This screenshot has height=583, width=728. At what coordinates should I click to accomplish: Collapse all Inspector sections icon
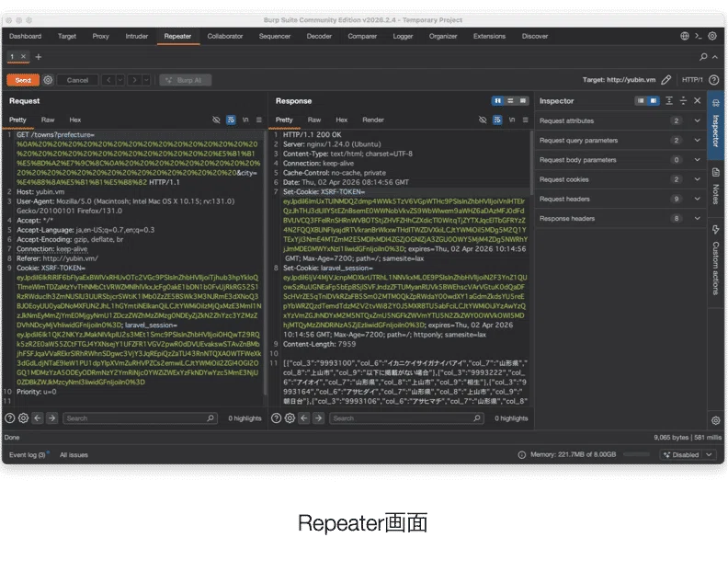tap(683, 101)
